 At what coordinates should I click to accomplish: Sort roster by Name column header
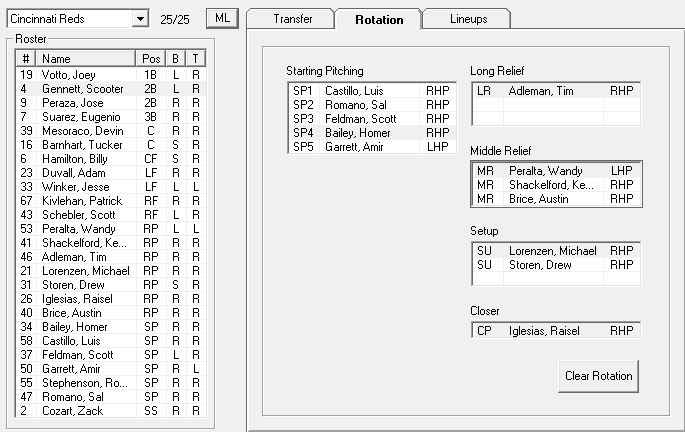[87, 59]
